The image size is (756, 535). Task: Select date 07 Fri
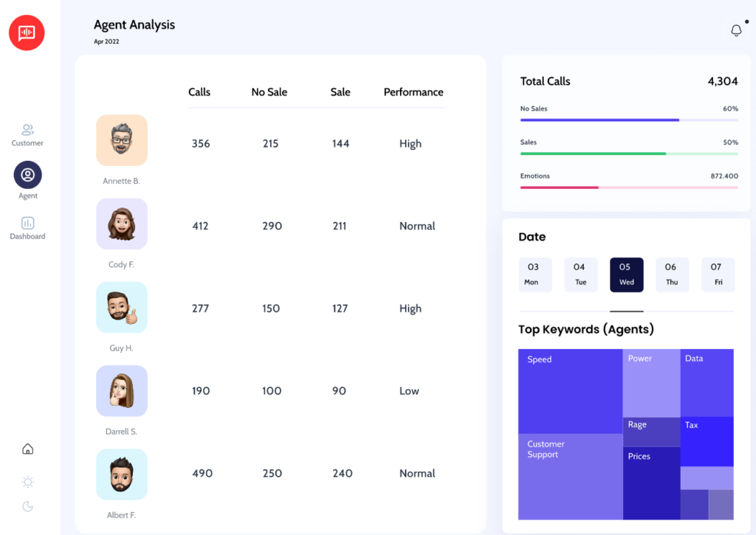tap(718, 275)
